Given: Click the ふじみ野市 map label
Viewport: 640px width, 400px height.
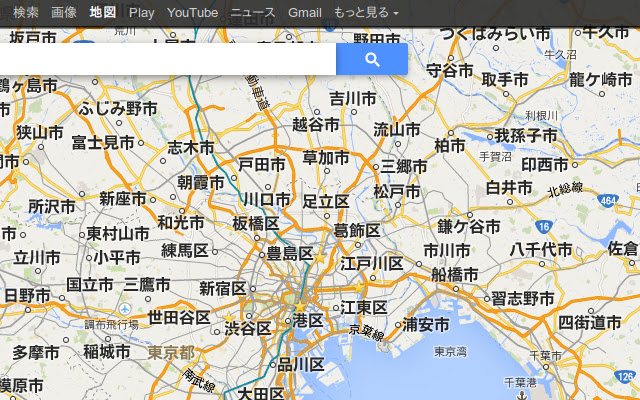Looking at the screenshot, I should click(x=118, y=109).
